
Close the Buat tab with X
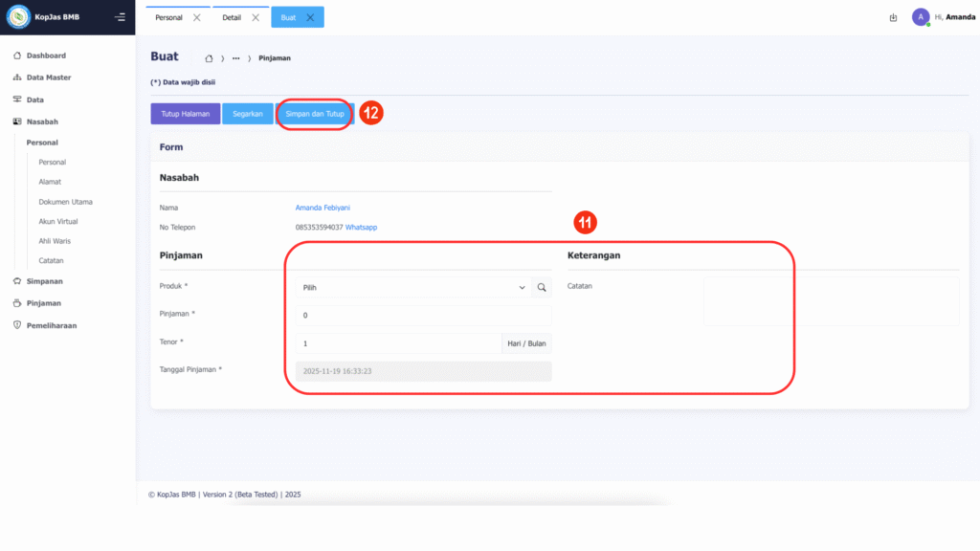[310, 17]
